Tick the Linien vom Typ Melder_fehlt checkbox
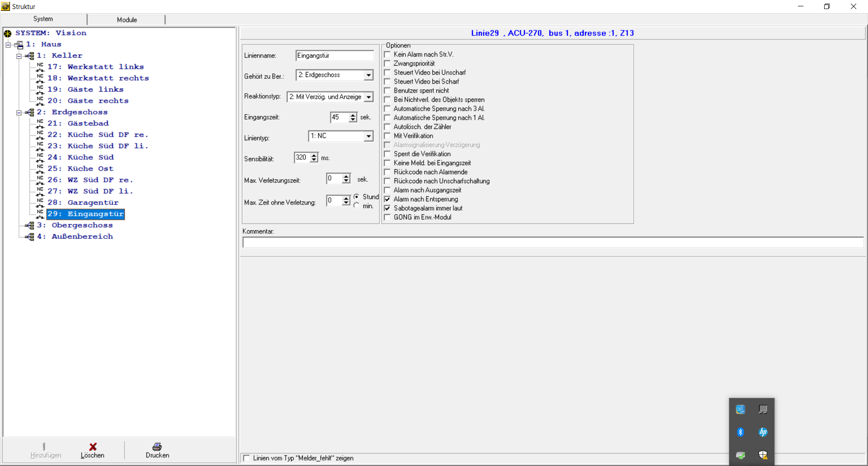The width and height of the screenshot is (868, 466). coord(246,458)
